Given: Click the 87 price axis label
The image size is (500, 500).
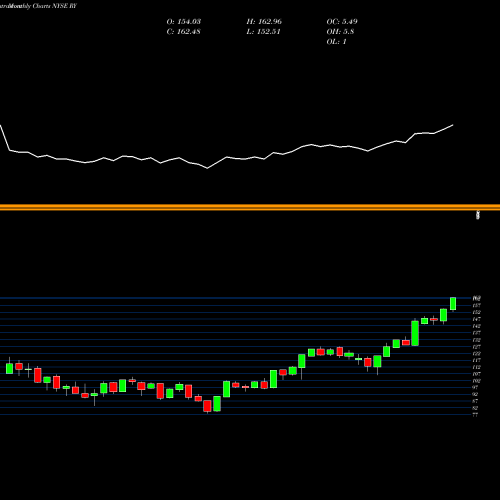Looking at the screenshot, I should tap(475, 401).
